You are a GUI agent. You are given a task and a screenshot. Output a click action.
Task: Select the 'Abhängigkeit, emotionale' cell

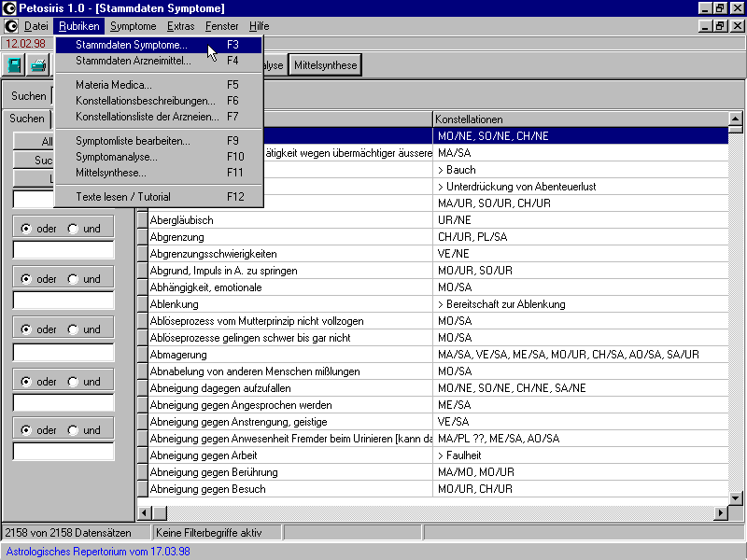click(x=290, y=287)
